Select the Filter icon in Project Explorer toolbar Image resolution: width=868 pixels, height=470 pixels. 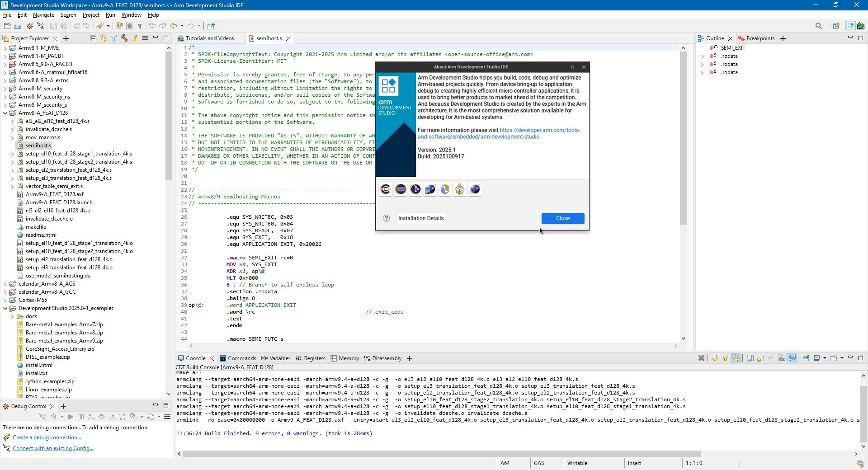pos(113,39)
